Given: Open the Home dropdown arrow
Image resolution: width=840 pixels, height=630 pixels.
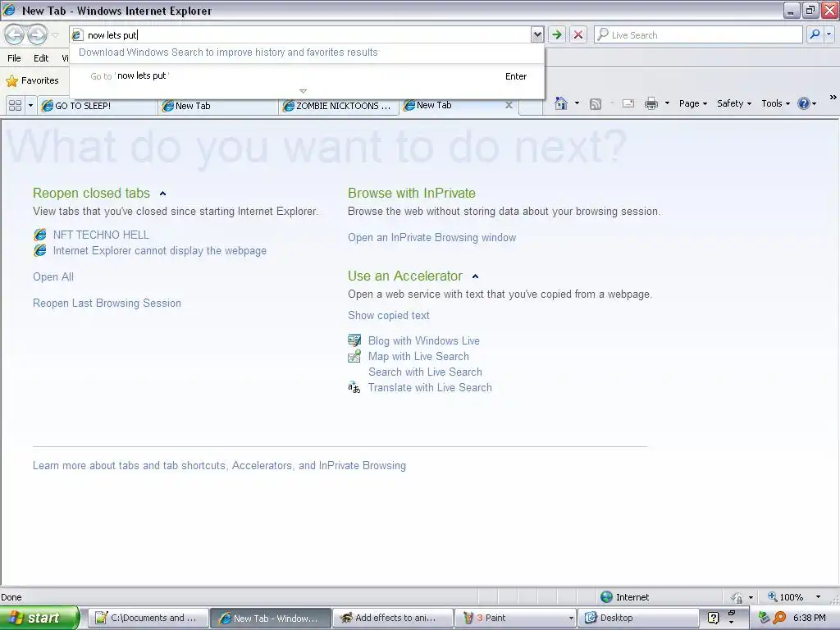Looking at the screenshot, I should [x=577, y=103].
